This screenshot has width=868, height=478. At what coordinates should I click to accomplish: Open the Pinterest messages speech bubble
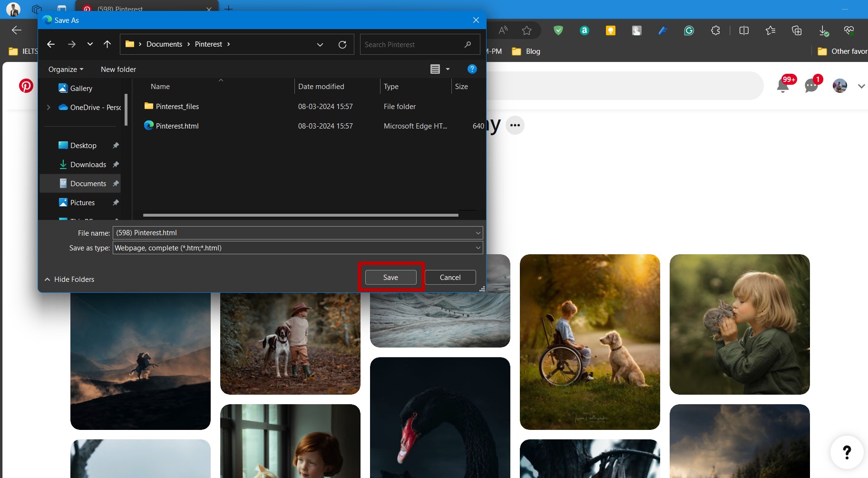[811, 86]
